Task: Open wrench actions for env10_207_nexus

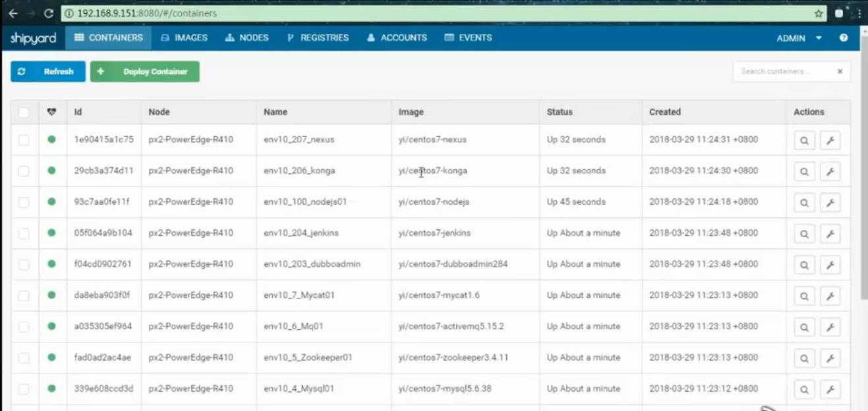Action: click(x=830, y=141)
